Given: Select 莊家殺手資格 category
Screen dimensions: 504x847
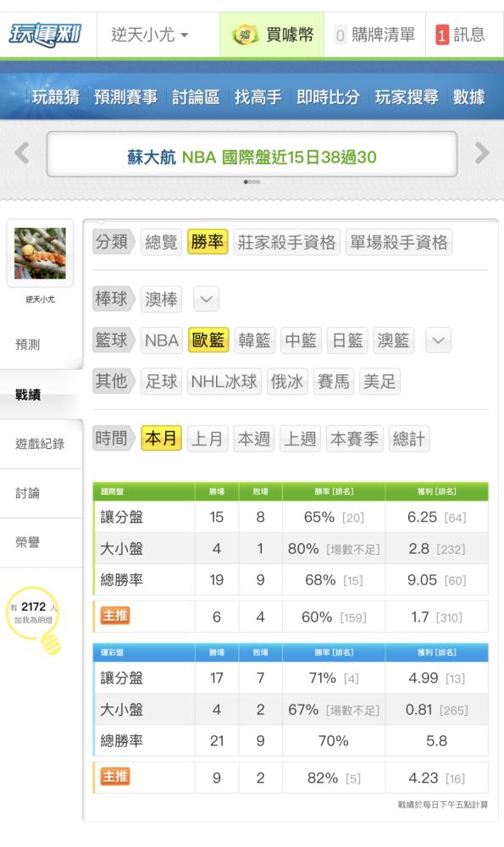Looking at the screenshot, I should click(x=287, y=242).
